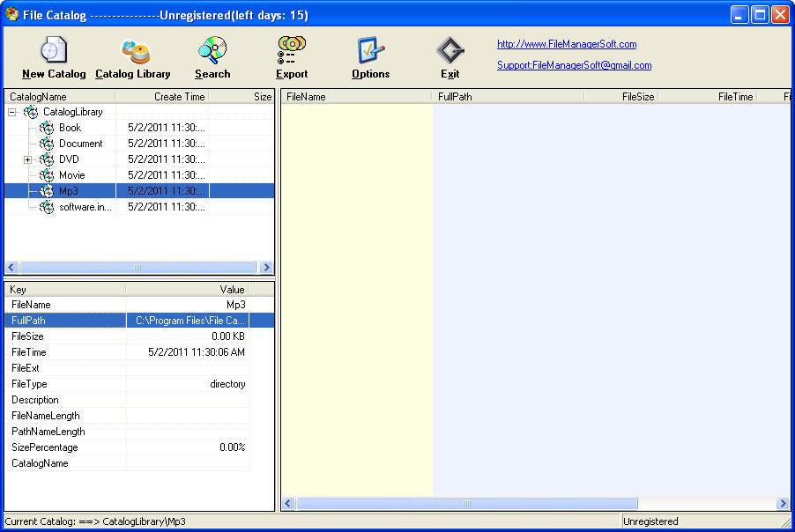Click the New Catalog icon
Image resolution: width=795 pixels, height=532 pixels.
coord(53,50)
